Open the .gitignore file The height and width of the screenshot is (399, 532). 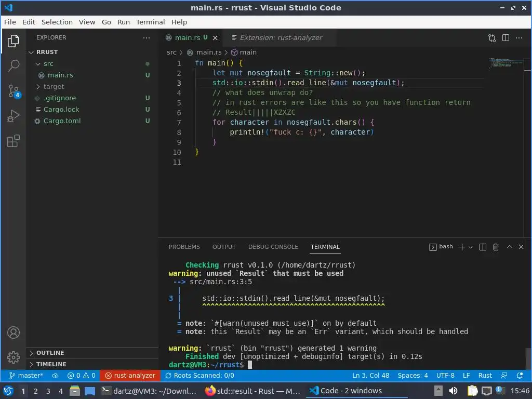[x=92, y=98]
